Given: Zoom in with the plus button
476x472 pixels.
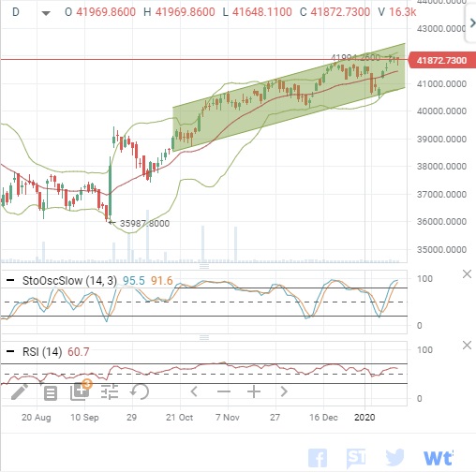Looking at the screenshot, I should coord(254,391).
